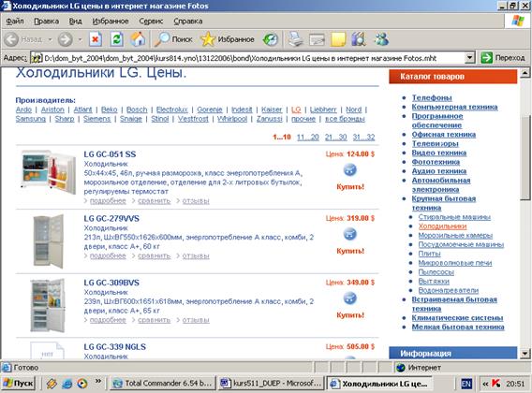The image size is (532, 393).
Task: Add LG GC-051 SS to cart icon
Action: 349,170
